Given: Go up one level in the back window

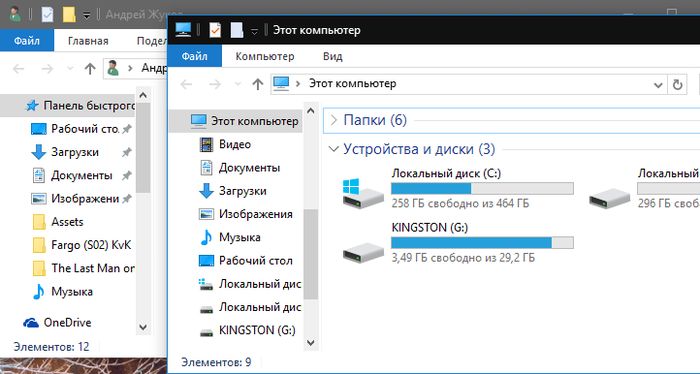Looking at the screenshot, I should pyautogui.click(x=90, y=69).
